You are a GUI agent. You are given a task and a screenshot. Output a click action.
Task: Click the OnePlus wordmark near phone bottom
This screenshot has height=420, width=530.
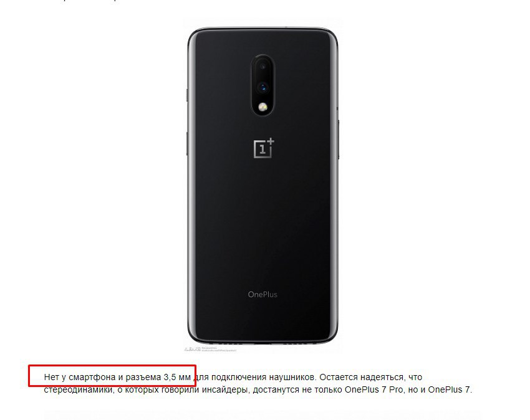coord(263,294)
